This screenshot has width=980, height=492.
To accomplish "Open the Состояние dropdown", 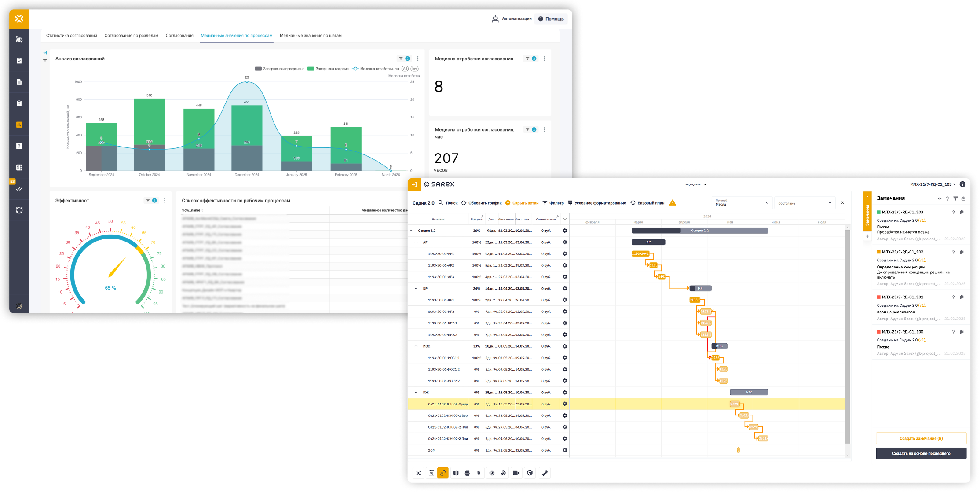I will pyautogui.click(x=804, y=203).
